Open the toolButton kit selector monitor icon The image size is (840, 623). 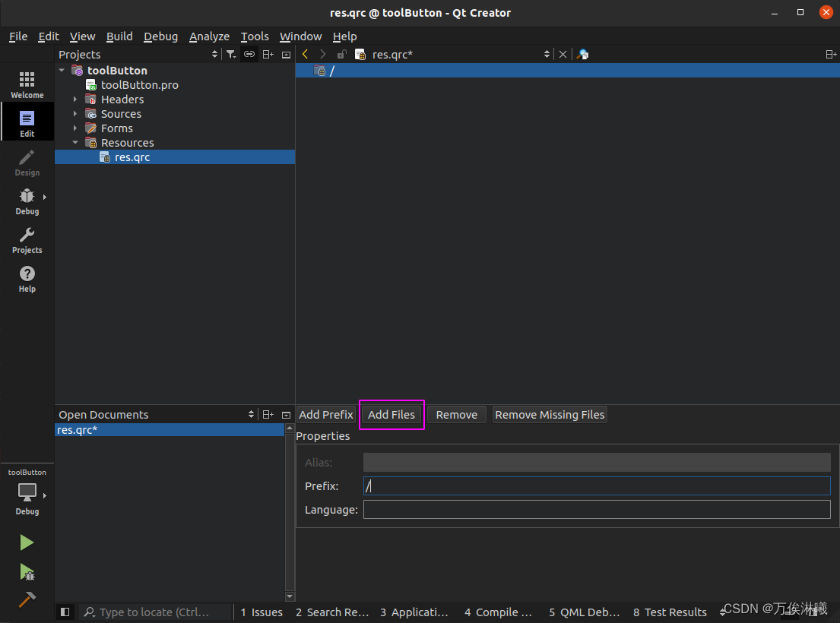click(x=27, y=492)
